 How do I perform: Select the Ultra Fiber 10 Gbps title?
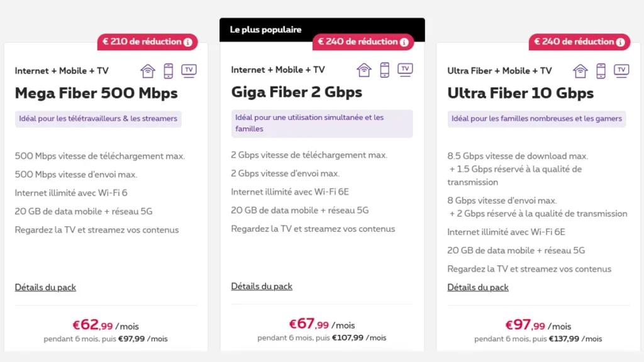click(x=521, y=94)
